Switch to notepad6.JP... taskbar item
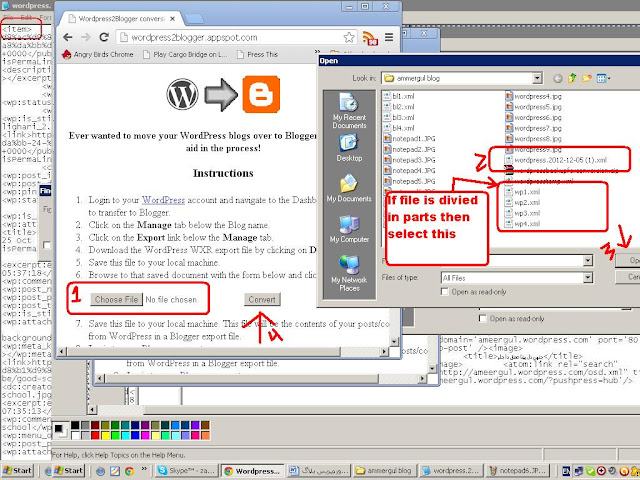This screenshot has height=480, width=640. pos(518,471)
